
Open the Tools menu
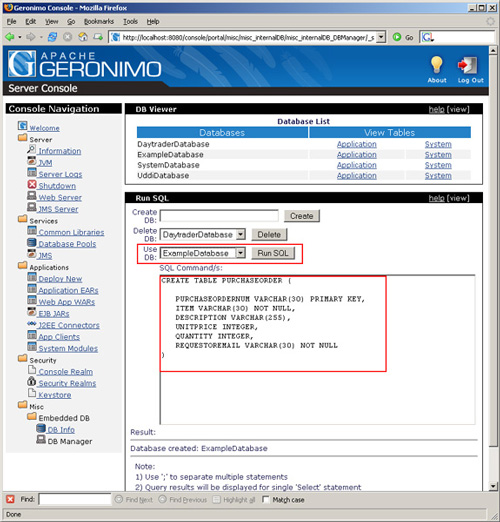pos(130,22)
